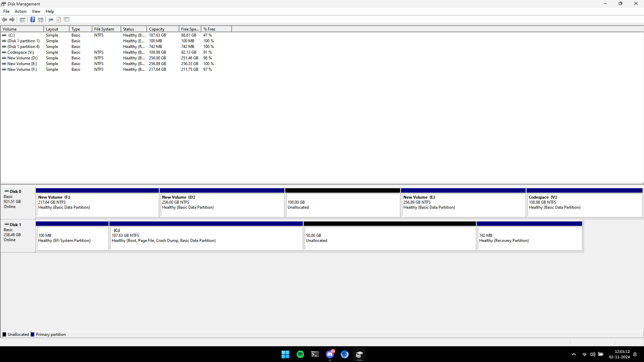
Task: Open Spotify from the taskbar
Action: tap(300, 354)
